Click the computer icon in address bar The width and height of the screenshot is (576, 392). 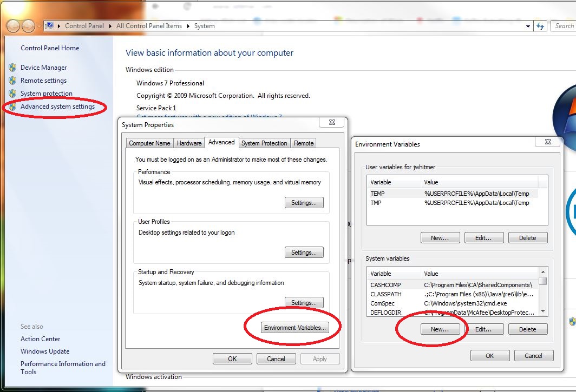click(x=49, y=26)
